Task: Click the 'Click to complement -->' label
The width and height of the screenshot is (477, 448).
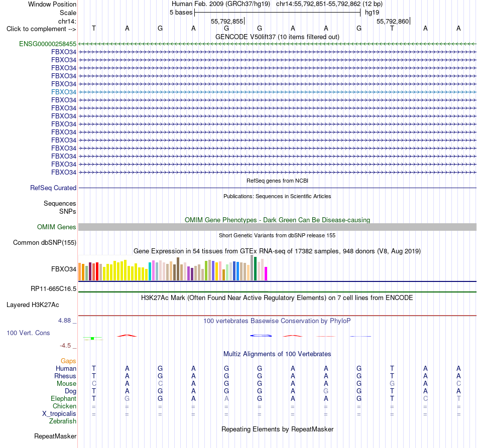Action: [41, 29]
